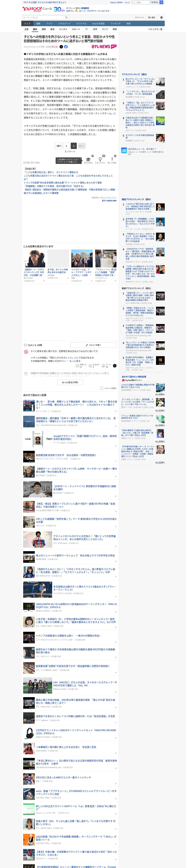This screenshot has width=186, height=868.
Task: Open the エキスパート tab
Action: (64, 24)
